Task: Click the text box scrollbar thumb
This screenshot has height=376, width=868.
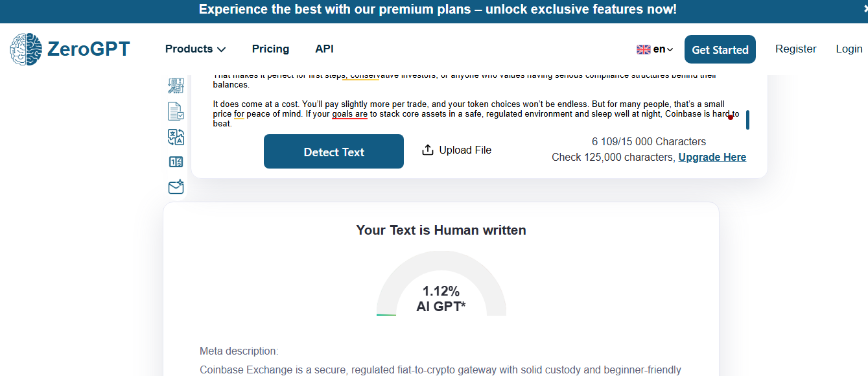Action: pos(747,120)
